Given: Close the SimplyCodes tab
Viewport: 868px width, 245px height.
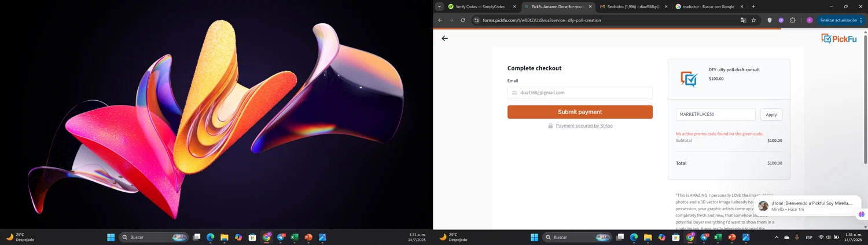Looking at the screenshot, I should 514,7.
